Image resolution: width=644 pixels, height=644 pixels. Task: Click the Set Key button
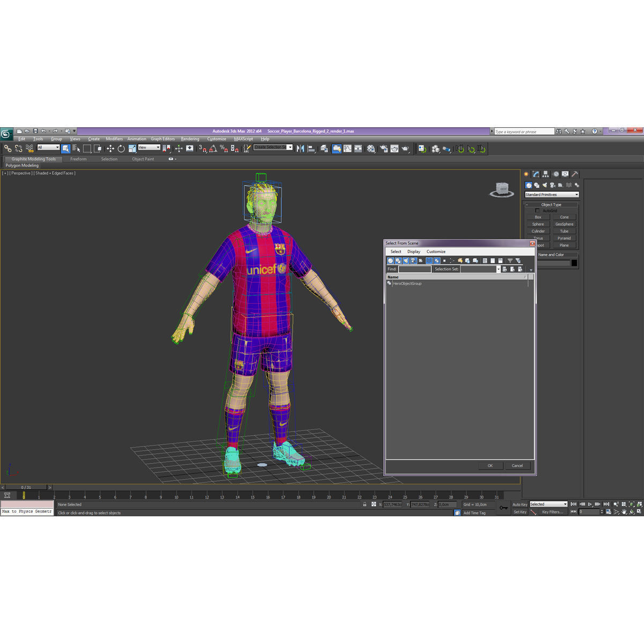[519, 512]
